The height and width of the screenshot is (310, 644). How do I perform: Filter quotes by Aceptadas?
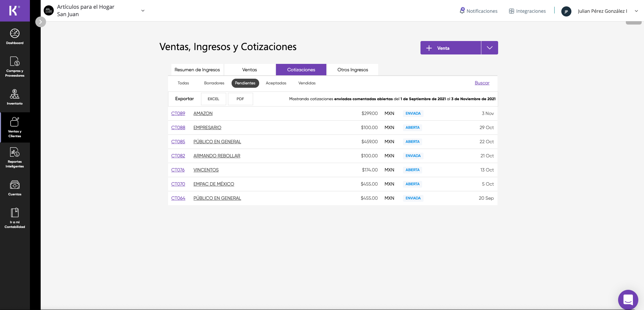pyautogui.click(x=276, y=83)
